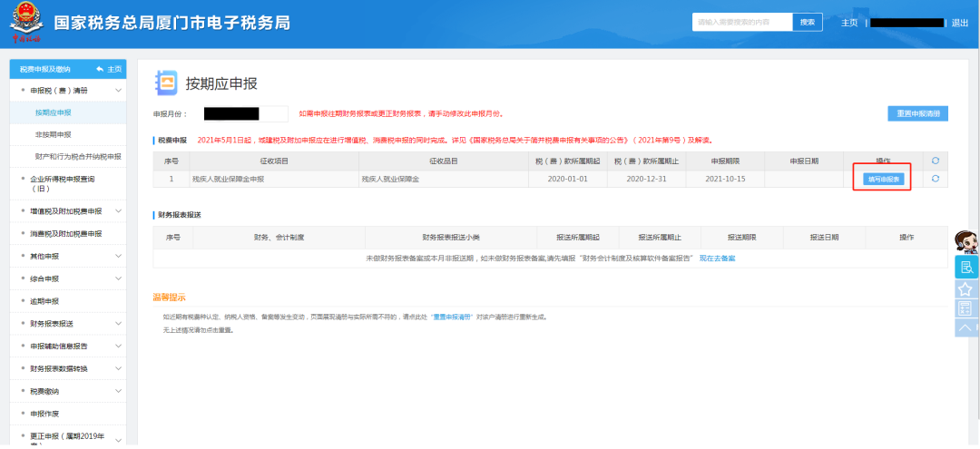Collapse the 申报税(费)清册 section

pyautogui.click(x=118, y=91)
